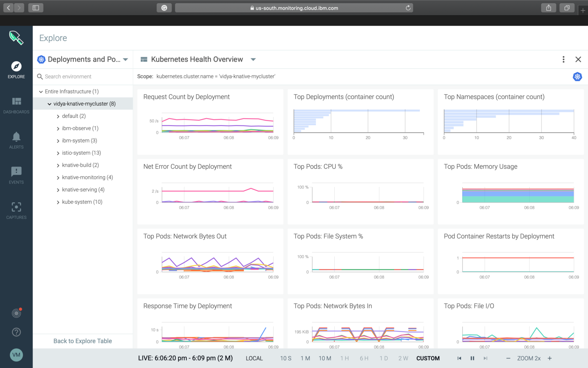Select the 1 H time range
Image resolution: width=588 pixels, height=368 pixels.
coord(344,358)
